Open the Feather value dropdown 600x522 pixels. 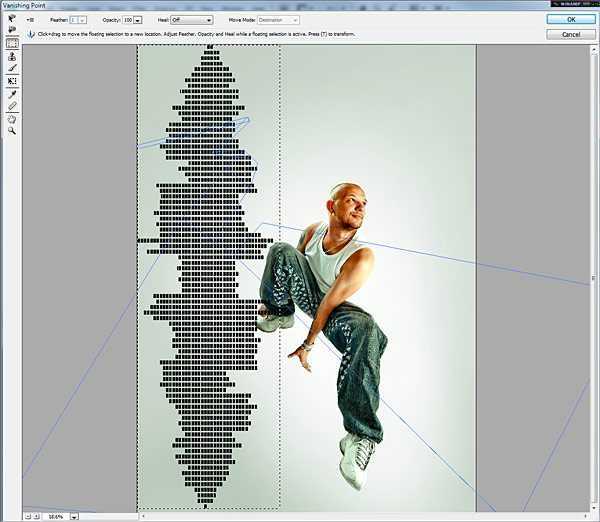point(82,19)
